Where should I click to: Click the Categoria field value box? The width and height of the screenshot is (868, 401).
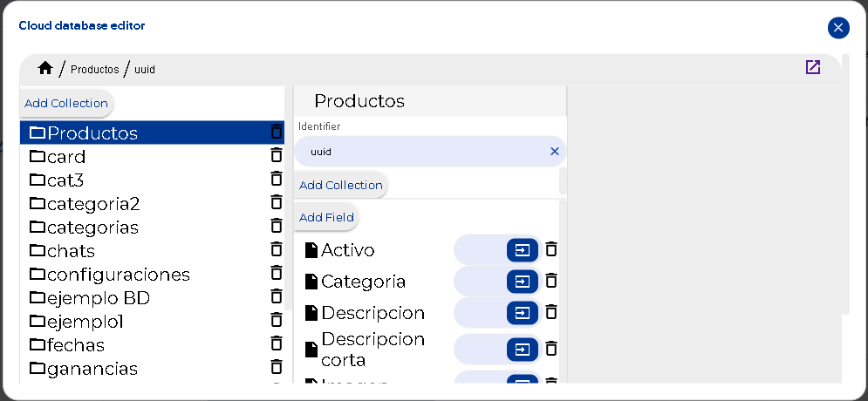coord(481,282)
